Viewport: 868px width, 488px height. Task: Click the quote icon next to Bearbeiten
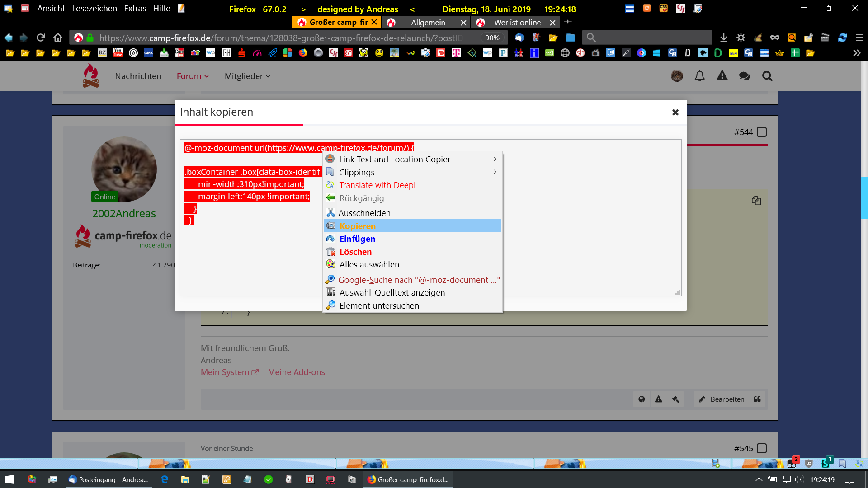click(757, 399)
